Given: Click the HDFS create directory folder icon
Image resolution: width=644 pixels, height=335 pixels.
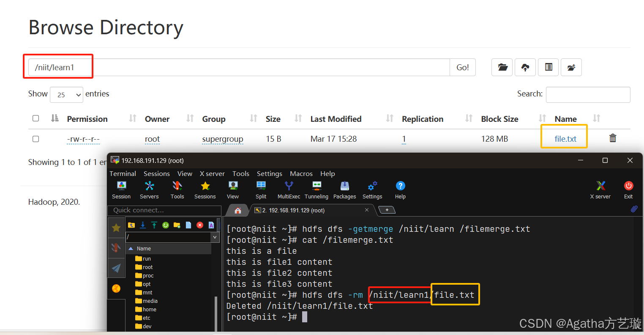Looking at the screenshot, I should coord(502,67).
